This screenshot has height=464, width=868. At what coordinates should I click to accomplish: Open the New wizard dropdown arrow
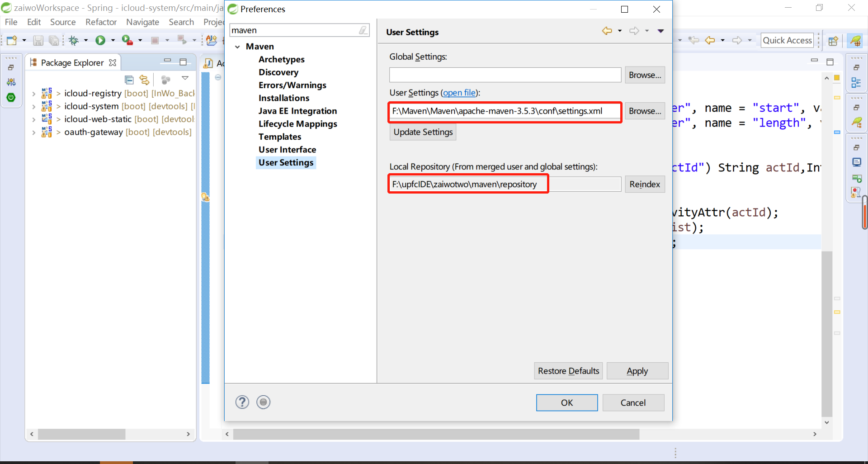24,40
